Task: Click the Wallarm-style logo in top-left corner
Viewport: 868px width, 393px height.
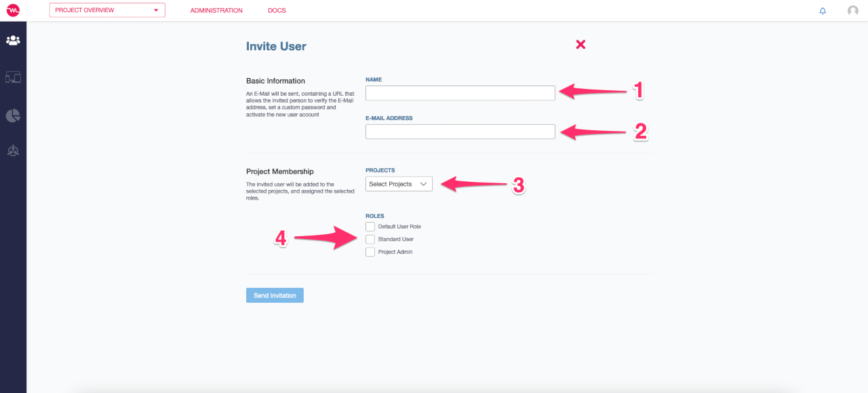Action: click(13, 10)
